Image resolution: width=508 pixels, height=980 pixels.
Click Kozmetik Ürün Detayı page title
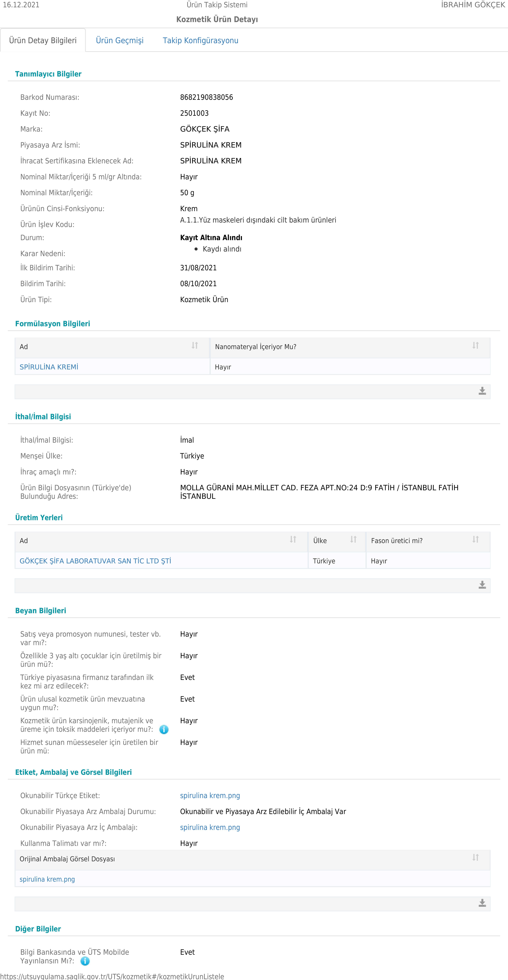(x=217, y=19)
